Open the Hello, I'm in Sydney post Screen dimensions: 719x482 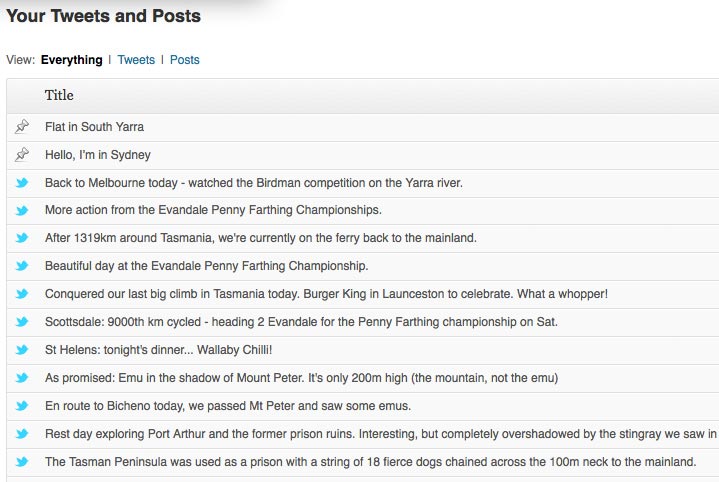tap(97, 155)
